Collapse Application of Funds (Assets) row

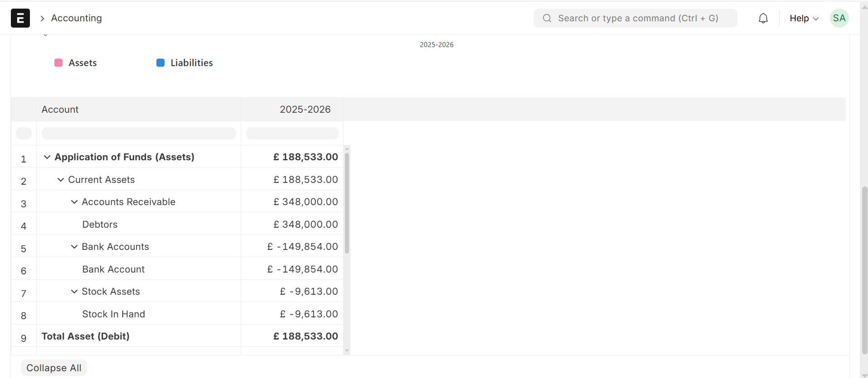click(47, 157)
